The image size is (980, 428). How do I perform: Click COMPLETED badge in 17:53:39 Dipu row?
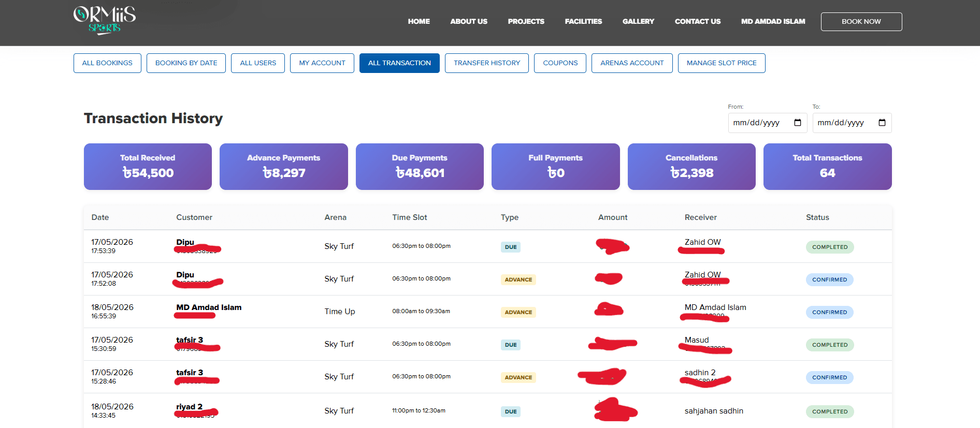(830, 247)
